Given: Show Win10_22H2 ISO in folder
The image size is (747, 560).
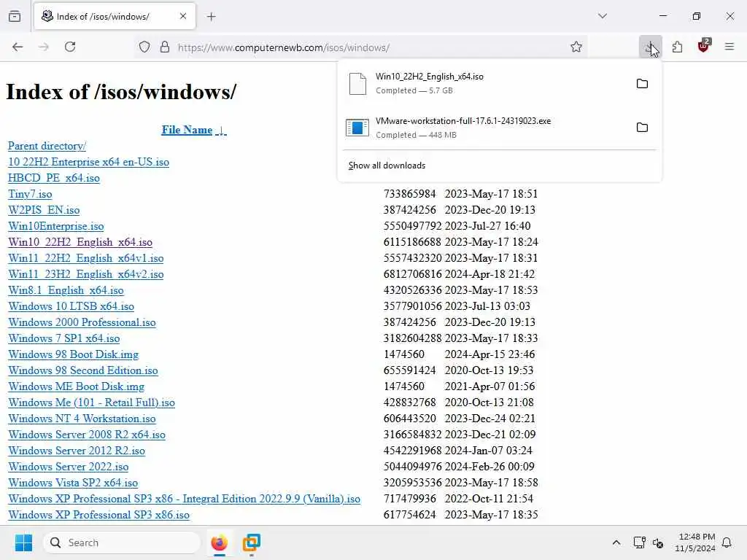Looking at the screenshot, I should point(642,84).
